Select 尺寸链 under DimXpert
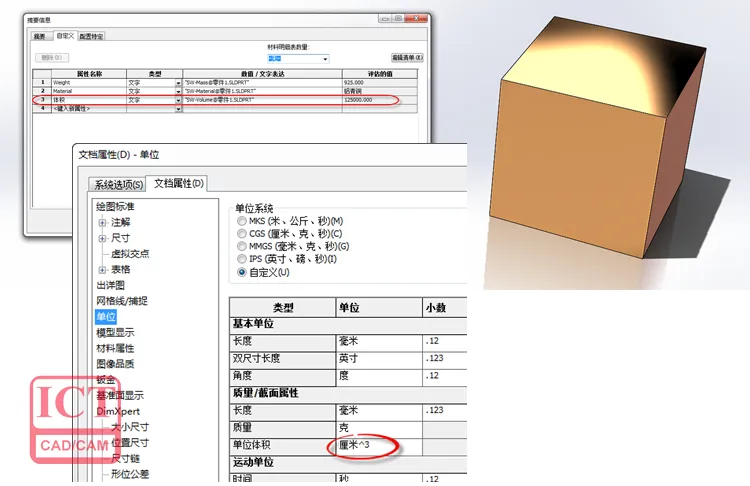 125,458
